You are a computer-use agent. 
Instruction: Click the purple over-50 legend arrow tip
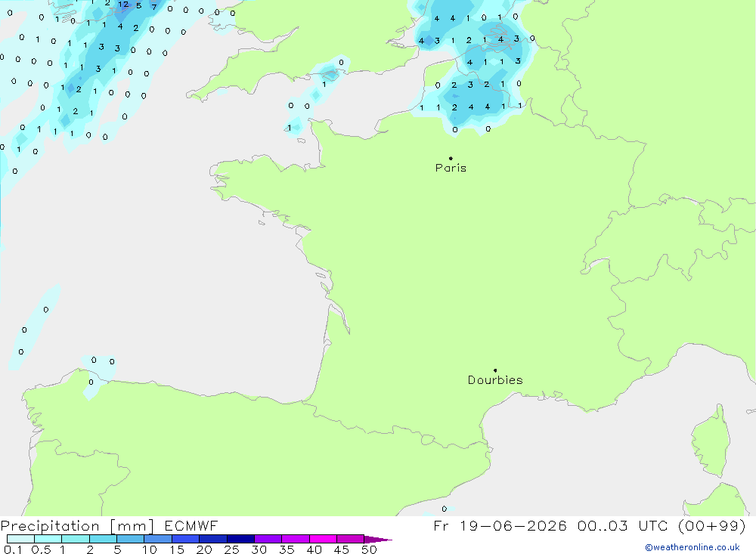coord(378,539)
